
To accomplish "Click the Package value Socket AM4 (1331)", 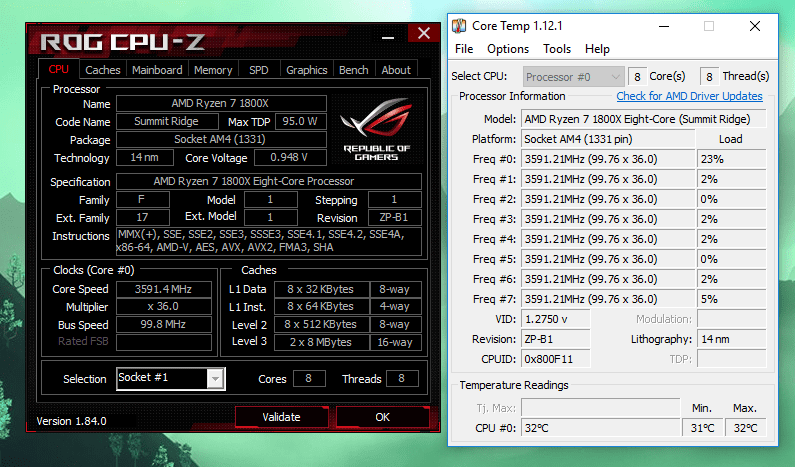I will 221,139.
